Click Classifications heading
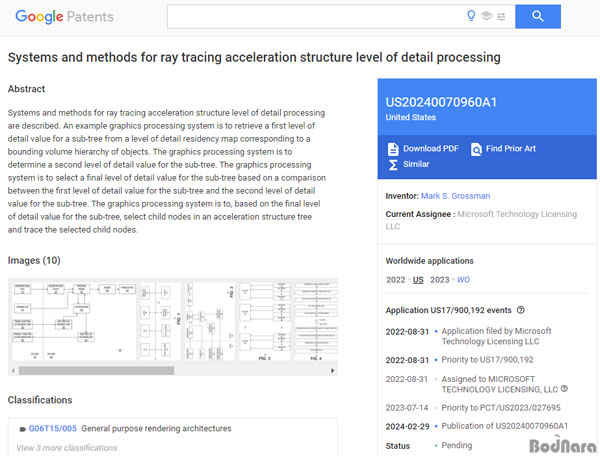This screenshot has width=600, height=456. pyautogui.click(x=40, y=400)
